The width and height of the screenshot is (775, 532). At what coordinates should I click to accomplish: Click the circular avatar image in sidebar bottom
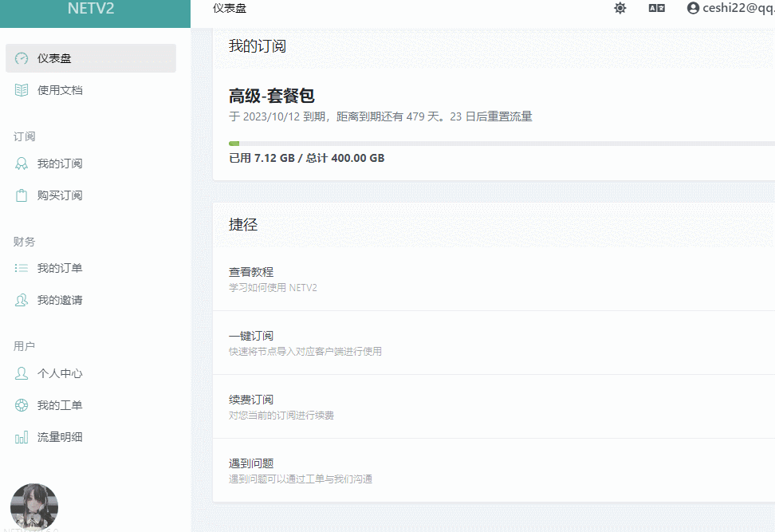34,506
